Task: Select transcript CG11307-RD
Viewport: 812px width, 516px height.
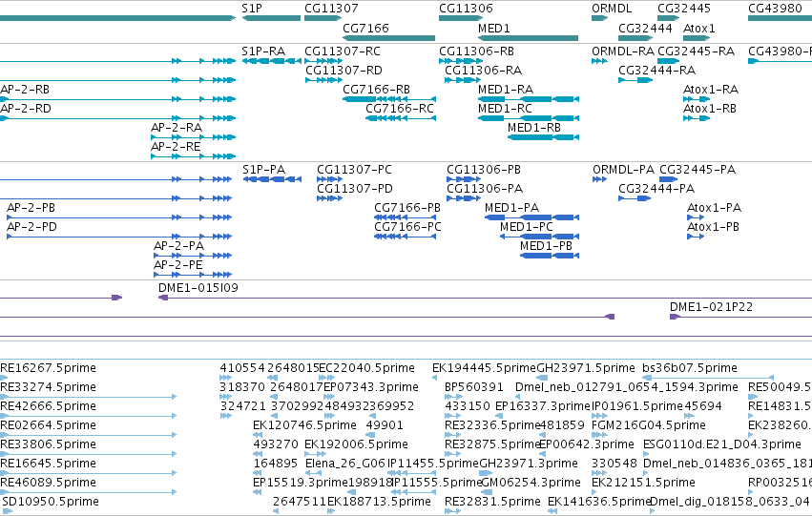Action: (344, 71)
